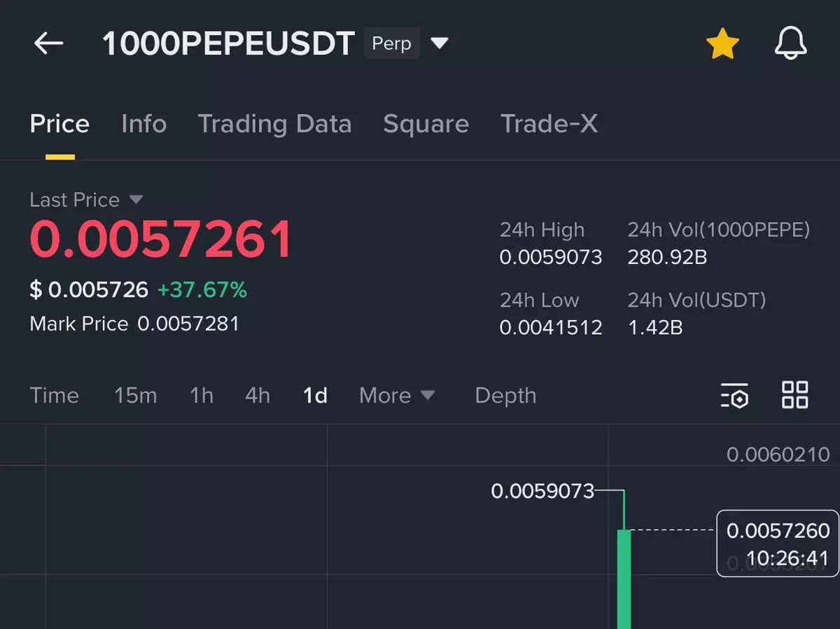This screenshot has width=840, height=629.
Task: Open price alerts bell icon
Action: pyautogui.click(x=791, y=44)
